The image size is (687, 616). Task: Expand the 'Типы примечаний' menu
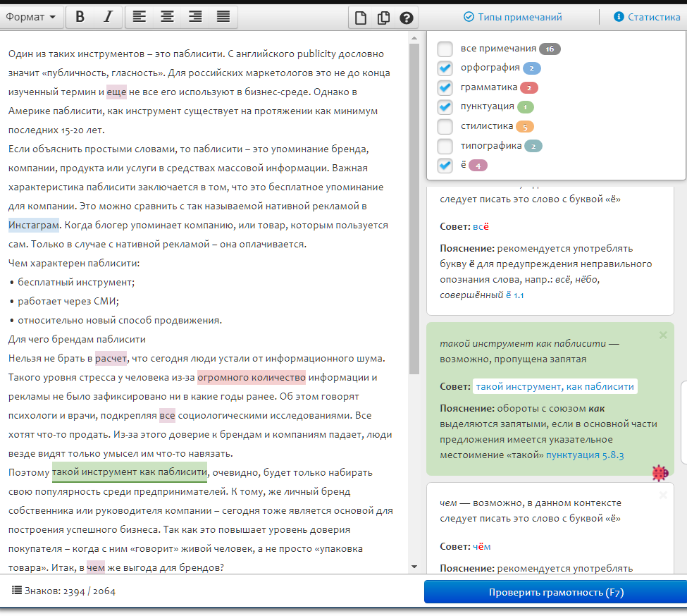[x=512, y=17]
